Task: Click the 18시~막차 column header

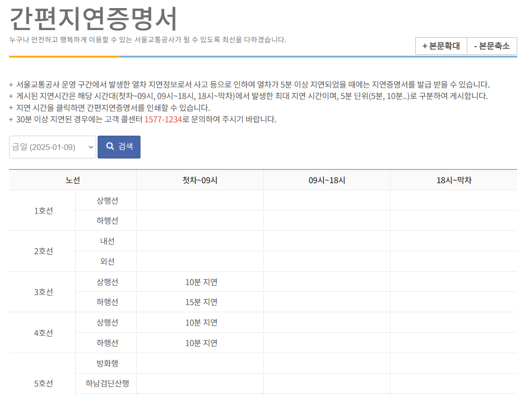Action: (x=453, y=179)
